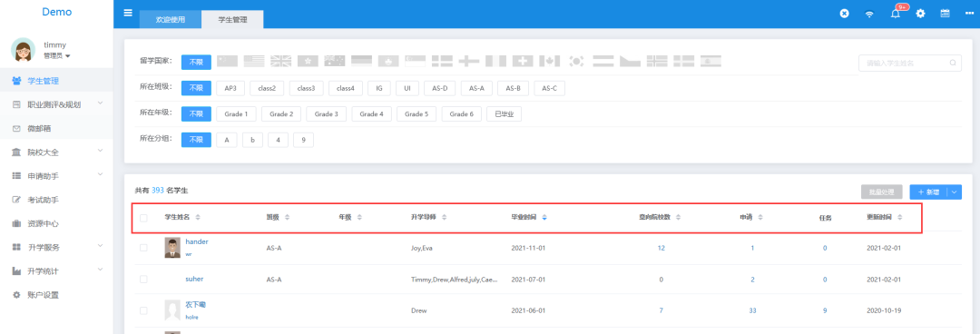Select 不限 in the 所在年级 row
Screen dimensions: 980x334
pyautogui.click(x=196, y=113)
